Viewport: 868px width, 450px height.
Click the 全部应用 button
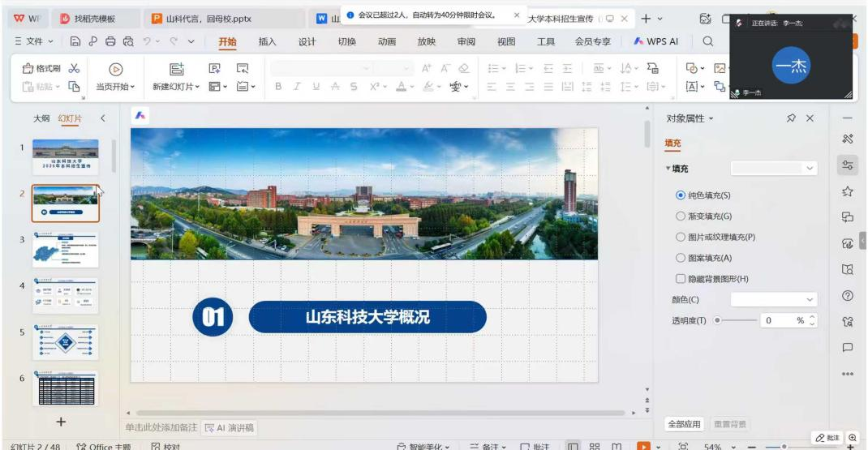point(684,424)
